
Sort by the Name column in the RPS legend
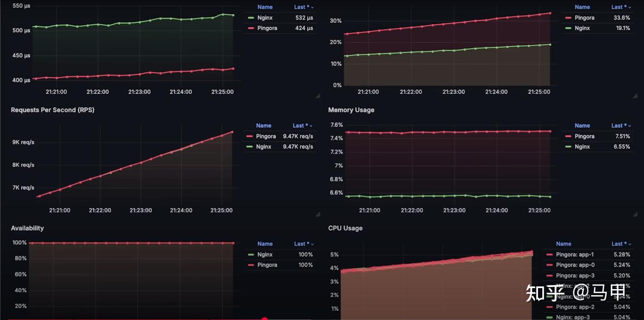263,125
